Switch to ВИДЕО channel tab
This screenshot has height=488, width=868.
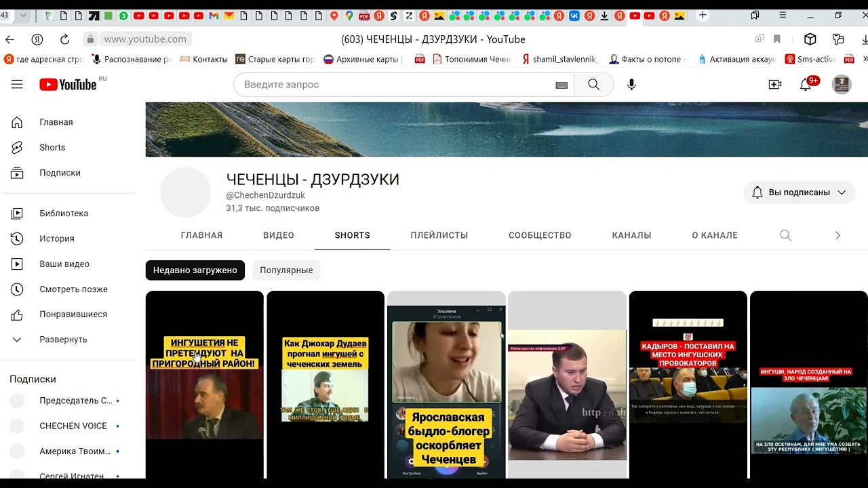[279, 235]
